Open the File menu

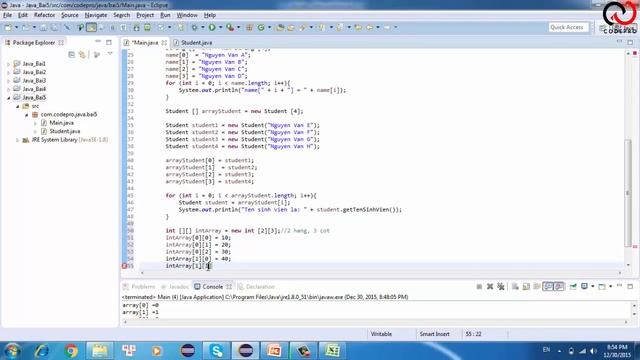click(x=7, y=15)
